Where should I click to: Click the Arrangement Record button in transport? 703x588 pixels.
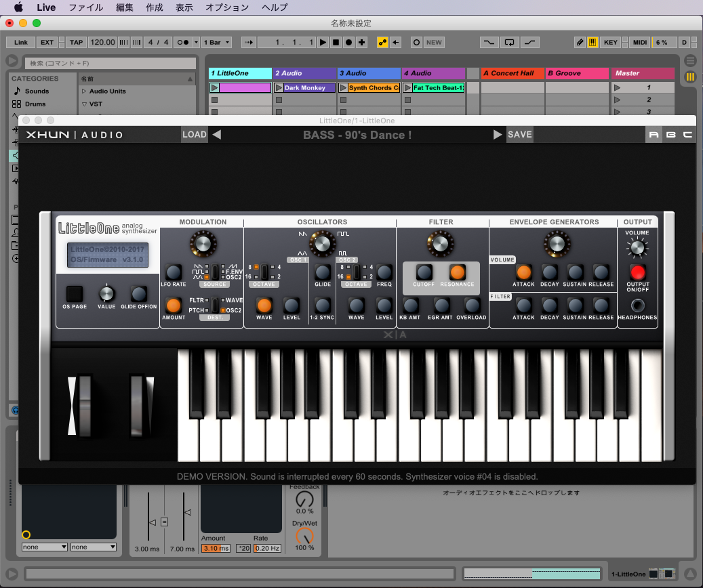(349, 42)
